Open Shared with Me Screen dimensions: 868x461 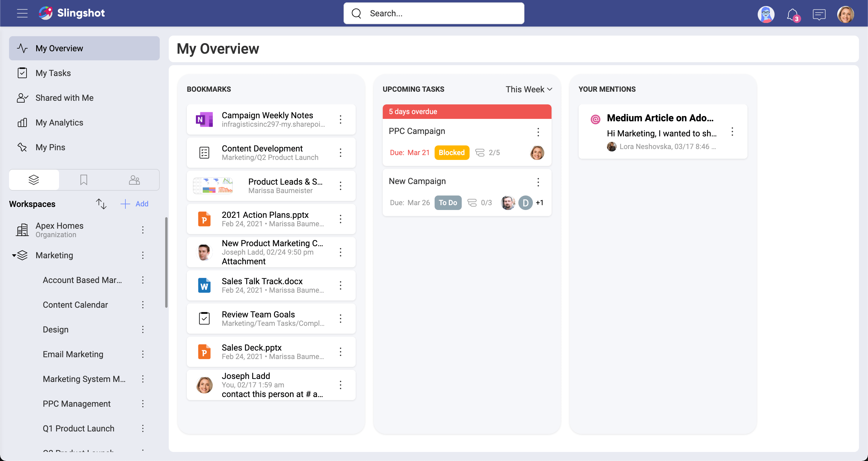(x=64, y=97)
